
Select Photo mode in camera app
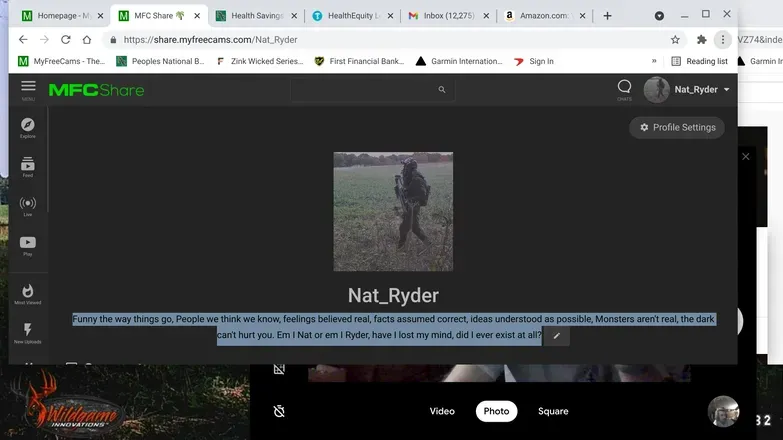(x=496, y=411)
